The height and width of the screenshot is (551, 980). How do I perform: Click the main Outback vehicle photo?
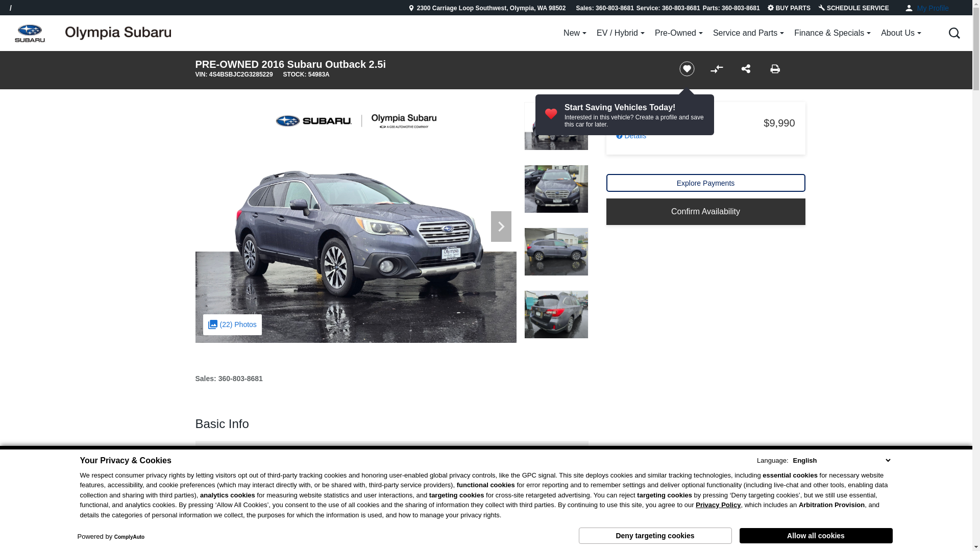pos(355,222)
